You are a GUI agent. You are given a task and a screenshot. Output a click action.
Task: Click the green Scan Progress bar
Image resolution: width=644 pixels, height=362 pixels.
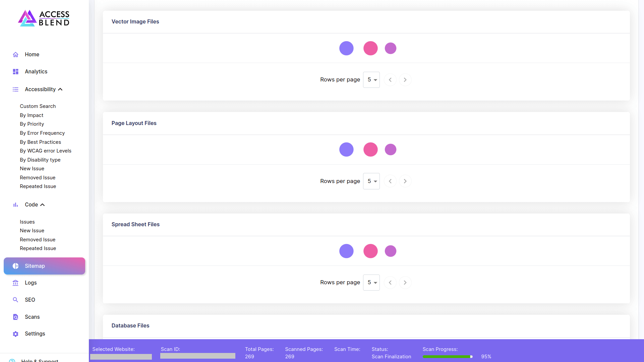[x=448, y=357]
